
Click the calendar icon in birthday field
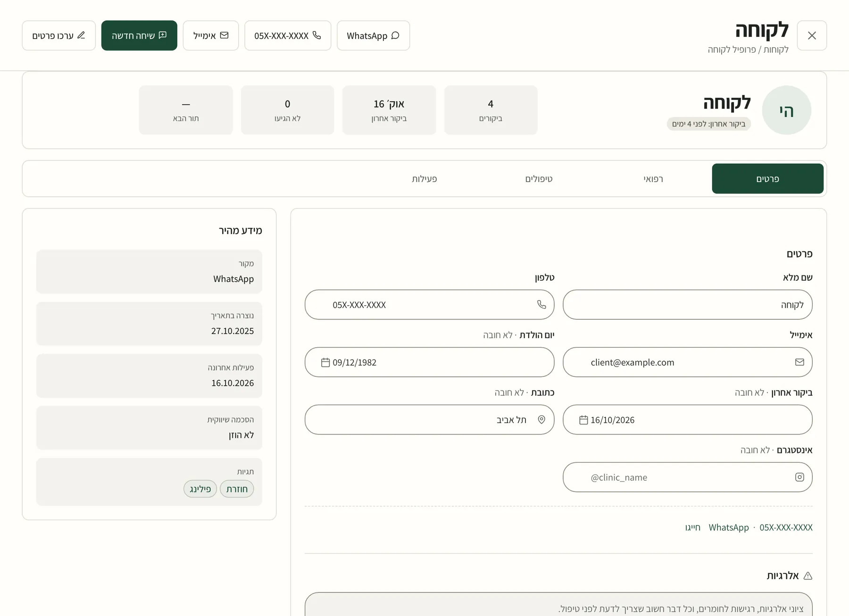[325, 362]
